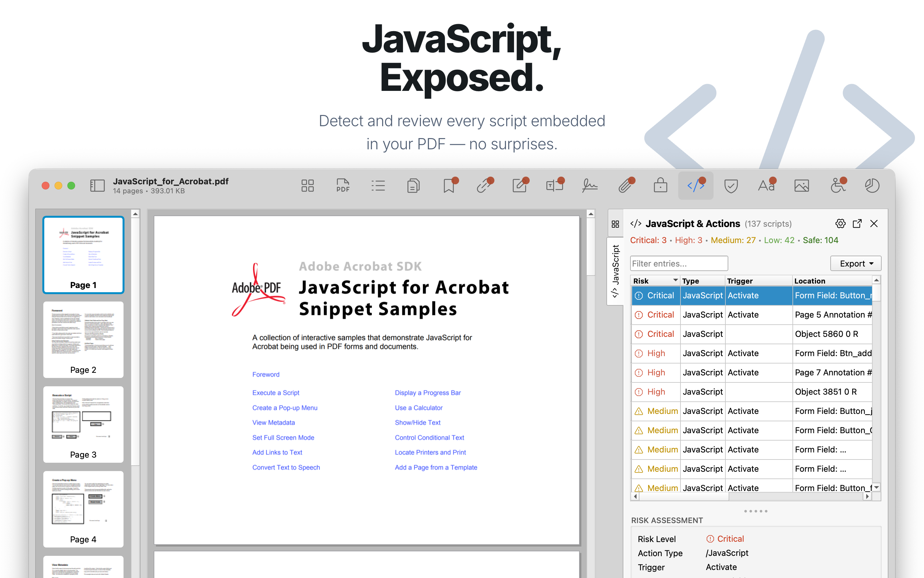Select High row Form Field: Btn_add

[751, 353]
